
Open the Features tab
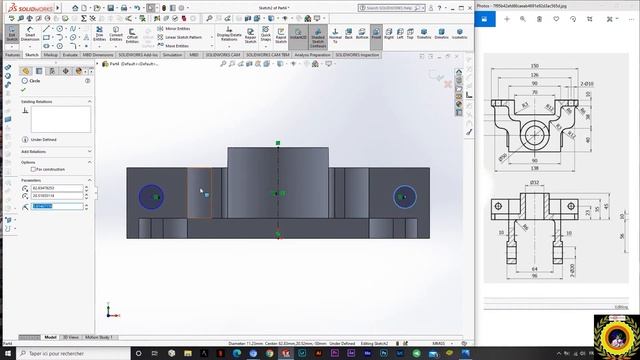pos(13,55)
